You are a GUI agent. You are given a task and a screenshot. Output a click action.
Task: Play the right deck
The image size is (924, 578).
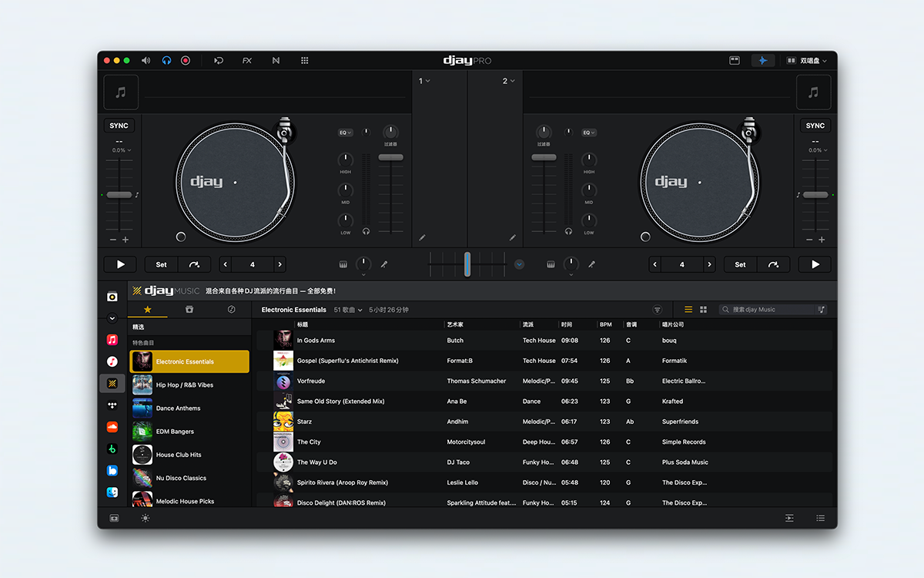(815, 264)
